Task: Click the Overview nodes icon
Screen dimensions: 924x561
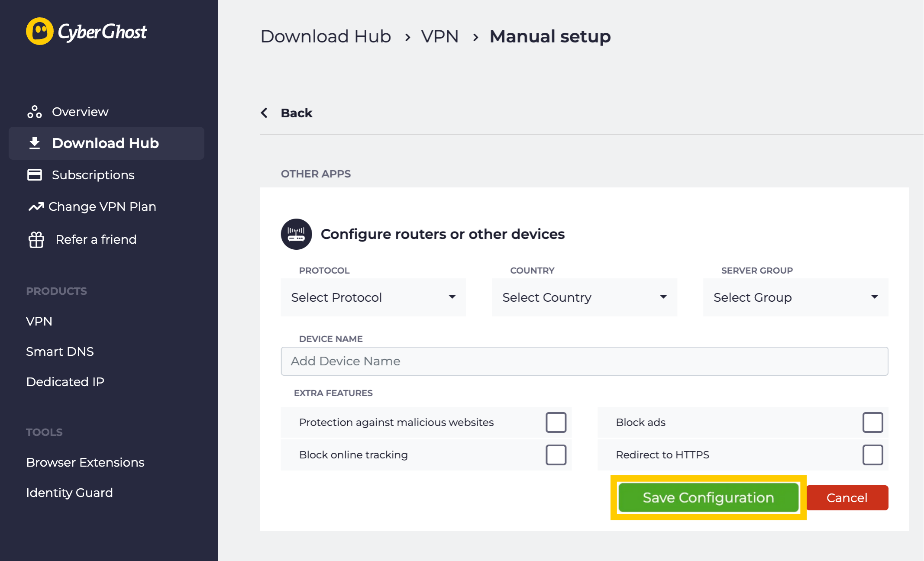Action: 35,112
